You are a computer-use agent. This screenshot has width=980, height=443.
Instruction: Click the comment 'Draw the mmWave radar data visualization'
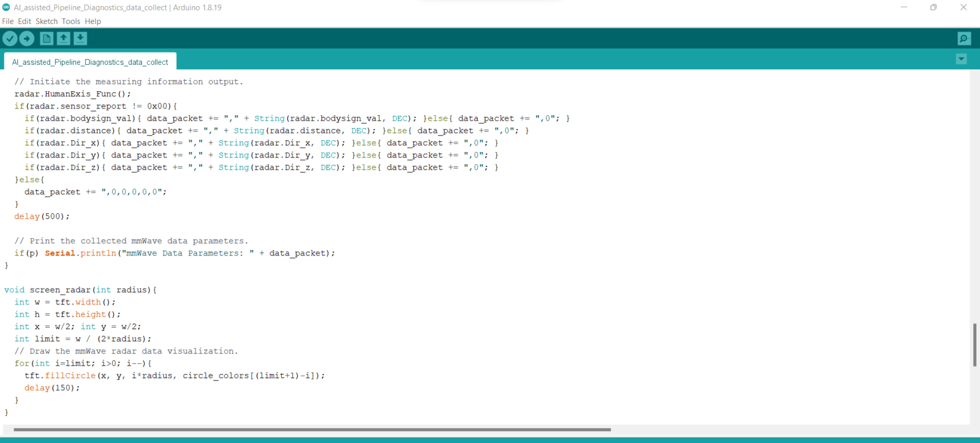[126, 351]
